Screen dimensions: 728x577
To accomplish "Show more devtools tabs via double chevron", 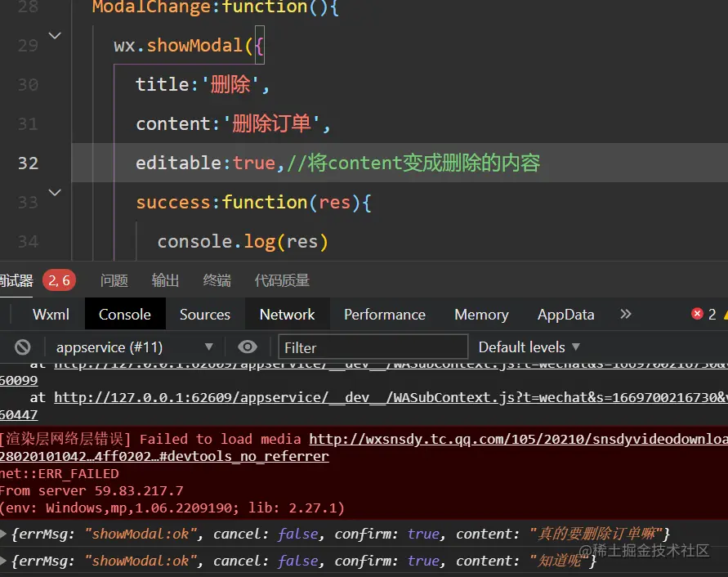I will tap(625, 314).
